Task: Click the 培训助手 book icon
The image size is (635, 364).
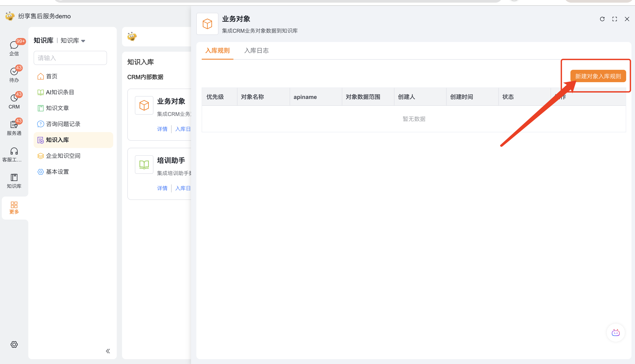Action: tap(144, 165)
